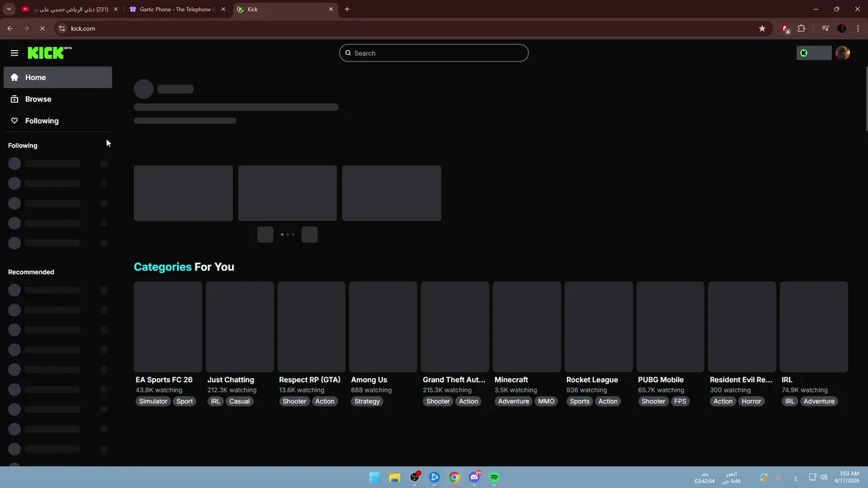Open Chrome media controls icon
The height and width of the screenshot is (488, 868).
pyautogui.click(x=825, y=28)
